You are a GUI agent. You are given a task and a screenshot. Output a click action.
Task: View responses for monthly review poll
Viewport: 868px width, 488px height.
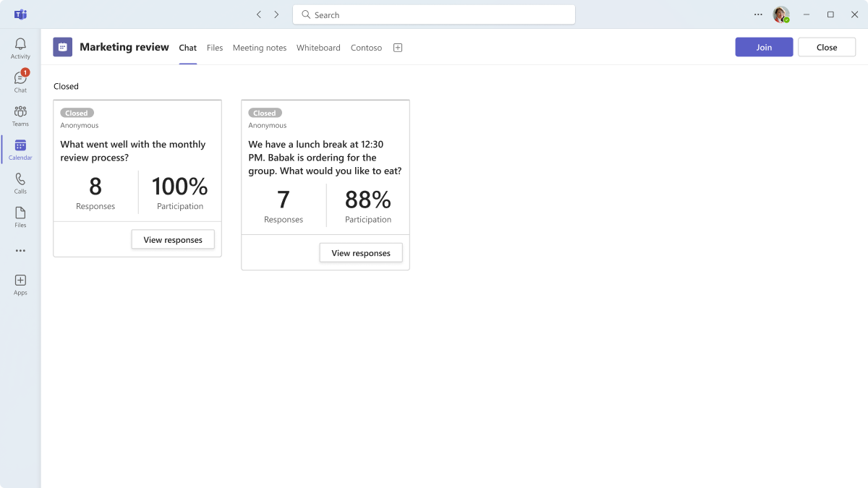[x=173, y=240]
